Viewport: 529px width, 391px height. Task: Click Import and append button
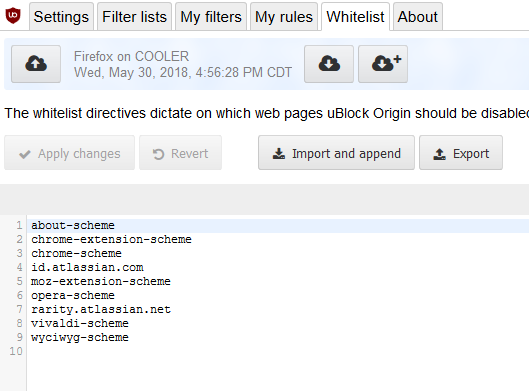[x=336, y=153]
